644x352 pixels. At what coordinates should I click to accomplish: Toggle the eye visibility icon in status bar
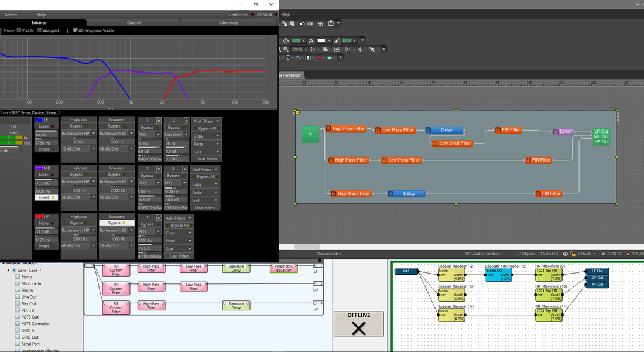point(566,254)
